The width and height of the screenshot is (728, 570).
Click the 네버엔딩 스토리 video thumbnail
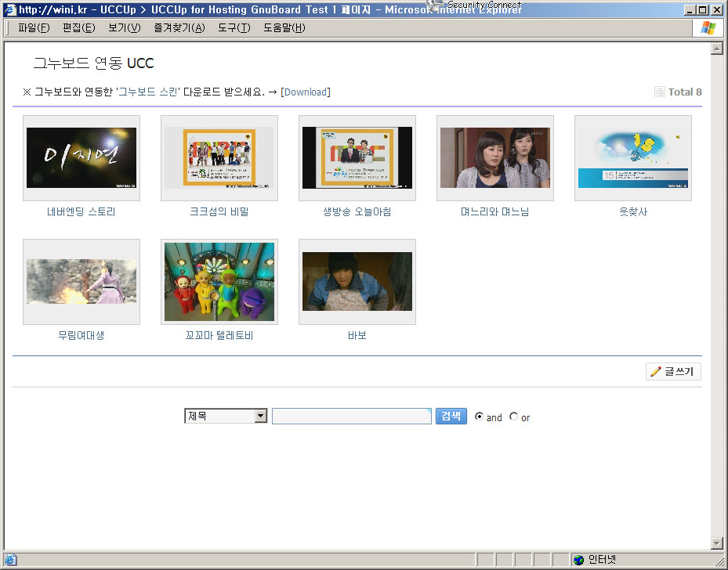(81, 158)
